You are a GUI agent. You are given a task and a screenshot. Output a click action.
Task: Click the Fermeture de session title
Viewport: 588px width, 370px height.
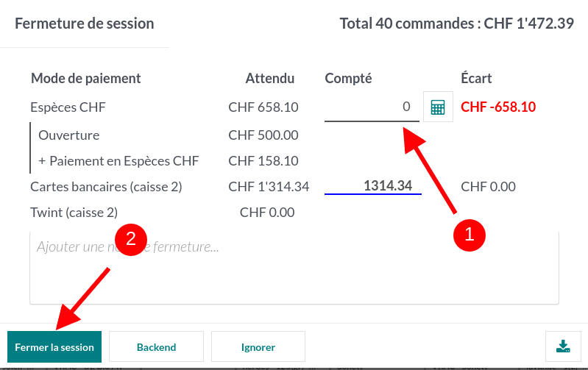[x=85, y=24]
